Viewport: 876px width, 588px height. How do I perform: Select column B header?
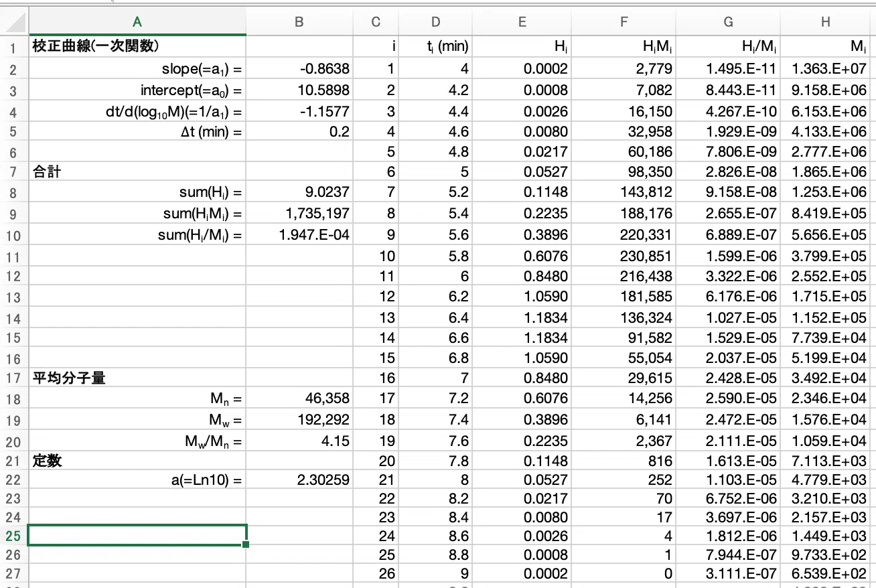(299, 22)
